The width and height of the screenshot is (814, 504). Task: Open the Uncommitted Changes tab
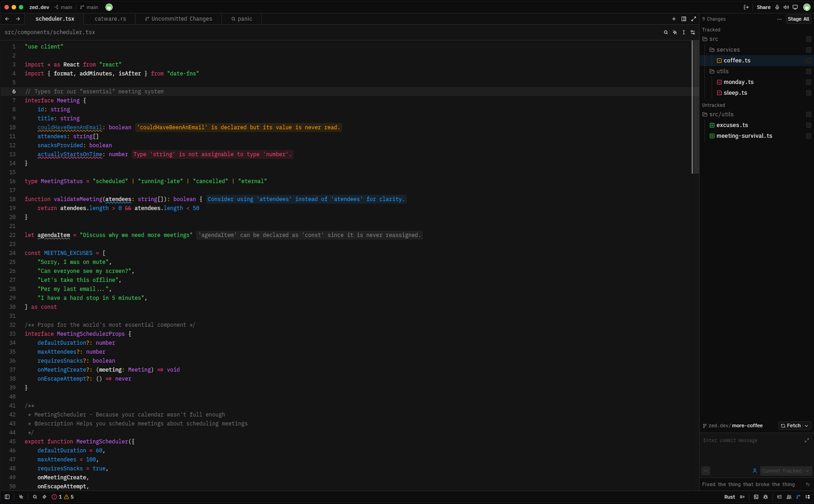pos(178,19)
